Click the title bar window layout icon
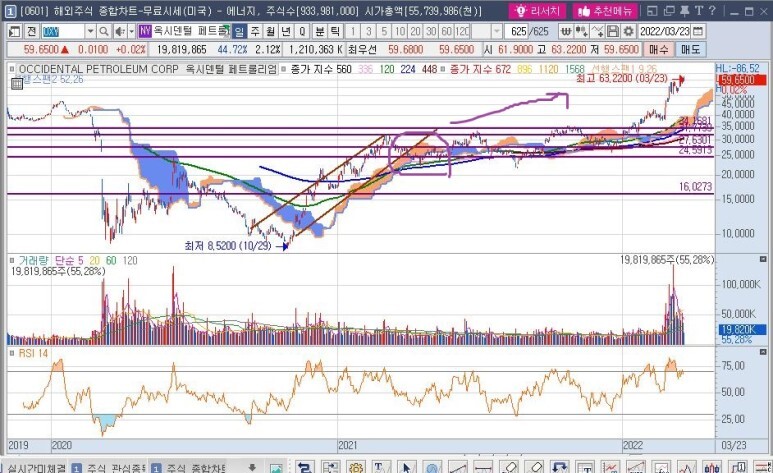The height and width of the screenshot is (473, 773). tap(652, 10)
